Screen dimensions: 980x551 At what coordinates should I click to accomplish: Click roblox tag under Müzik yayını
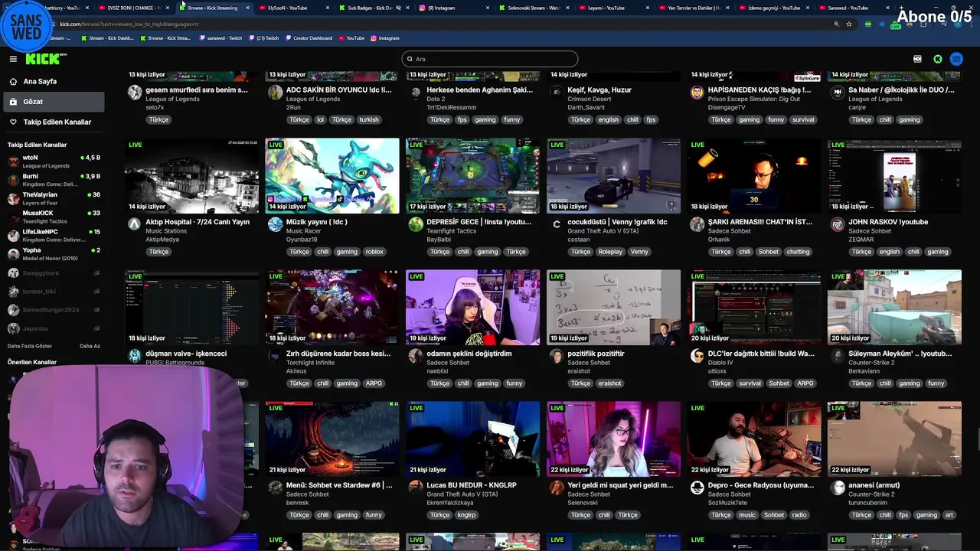374,252
